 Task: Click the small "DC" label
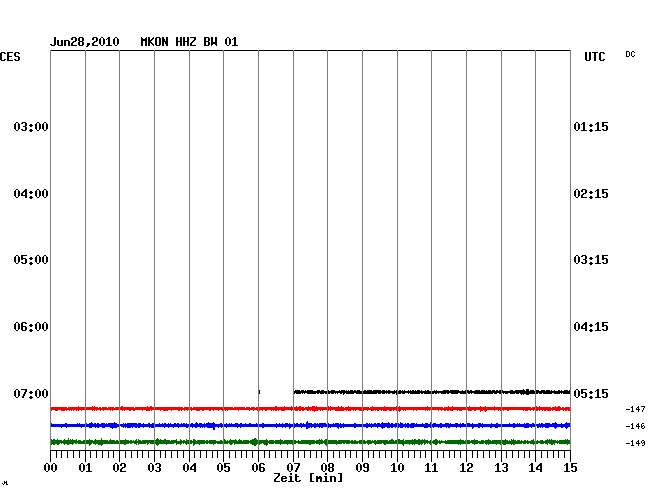(x=630, y=54)
